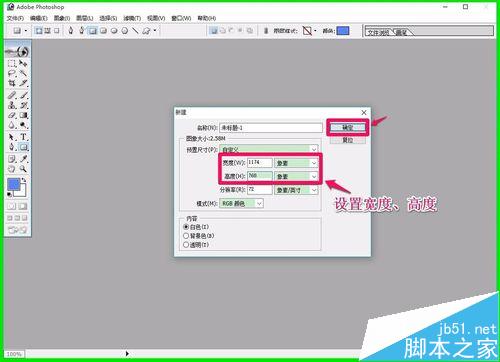Select the Eraser tool
The height and width of the screenshot is (362, 500).
(12, 115)
